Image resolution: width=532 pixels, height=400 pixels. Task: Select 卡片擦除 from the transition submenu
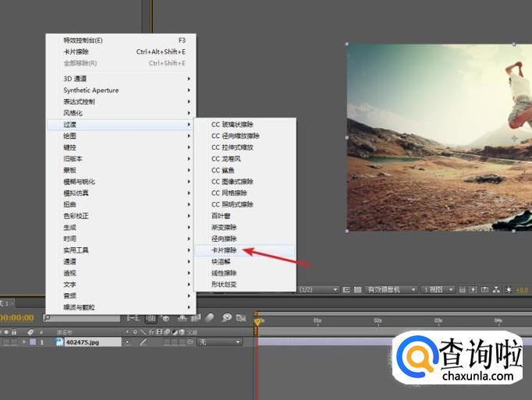coord(225,250)
